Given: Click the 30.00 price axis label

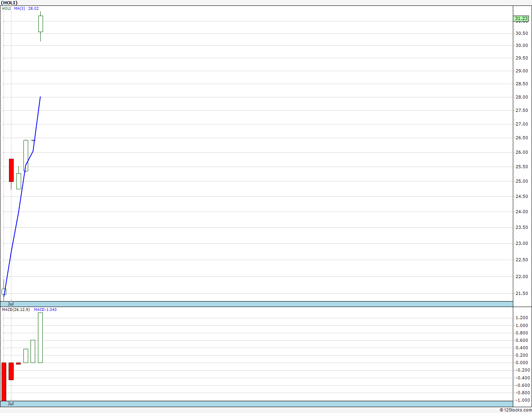Looking at the screenshot, I should tap(521, 45).
